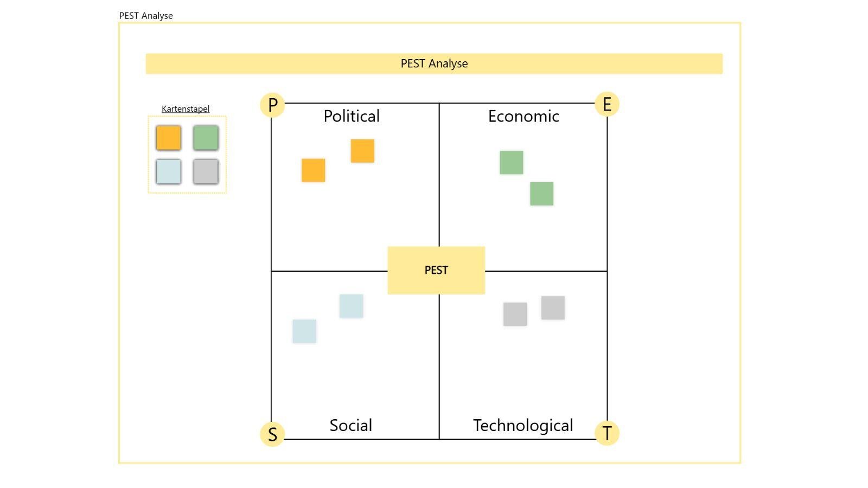Select the lower light blue note in Social
Viewport: 868px width, 488px height.
304,331
